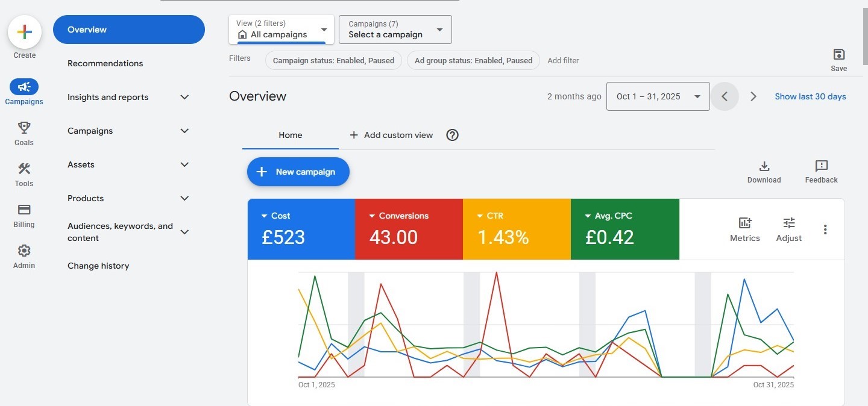
Task: Expand Insights and reports section
Action: 184,97
